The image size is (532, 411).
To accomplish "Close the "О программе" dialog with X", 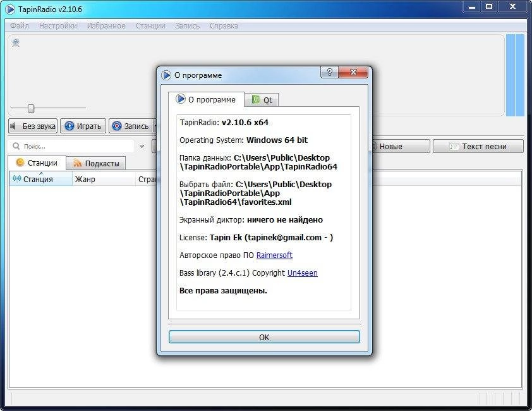I will [x=353, y=72].
